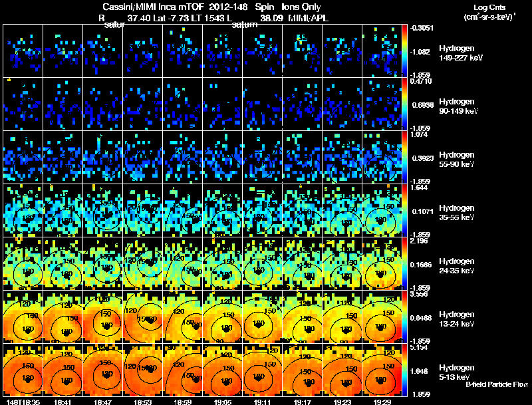Viewport: 532px width, 405px height.
Task: Click the color bar beside Hydrogen 149-227 keV
Action: pos(404,51)
